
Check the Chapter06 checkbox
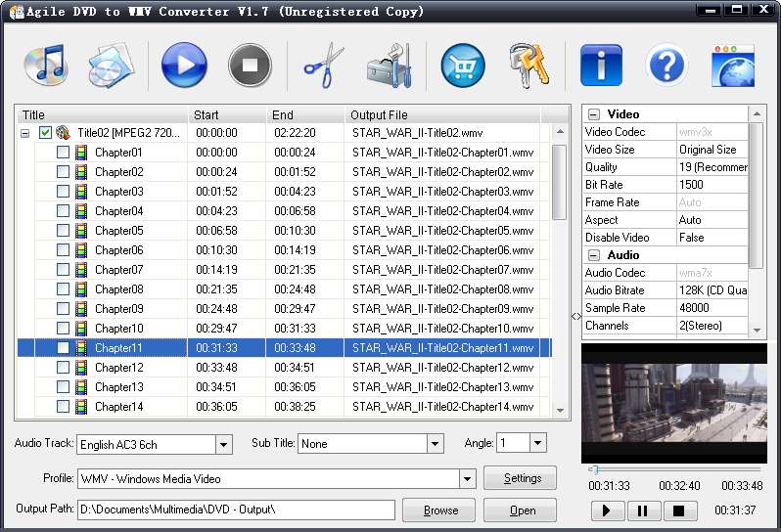[x=63, y=249]
